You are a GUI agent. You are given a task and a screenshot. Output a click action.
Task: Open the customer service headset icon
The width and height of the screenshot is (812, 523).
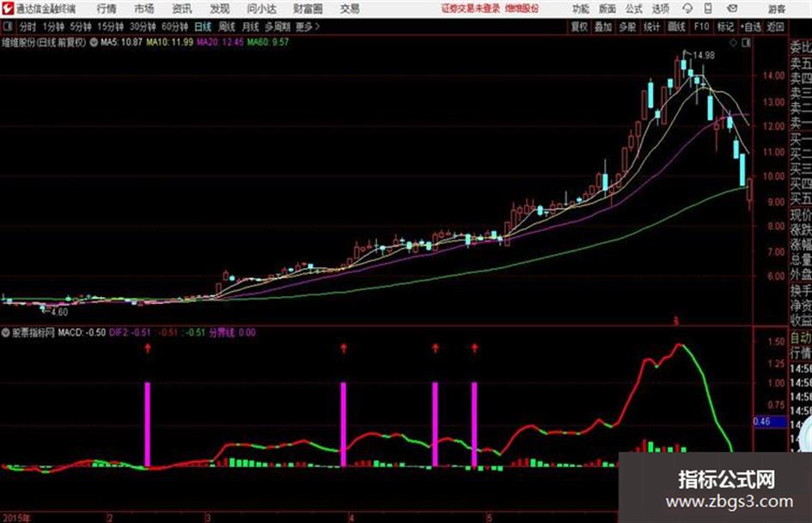coord(687,9)
